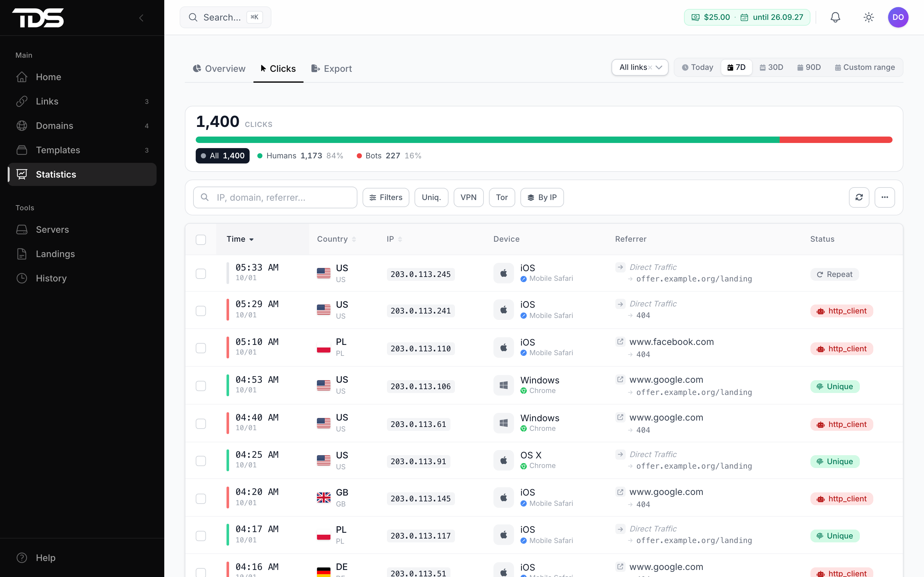Toggle light theme sun icon
924x577 pixels.
[868, 17]
